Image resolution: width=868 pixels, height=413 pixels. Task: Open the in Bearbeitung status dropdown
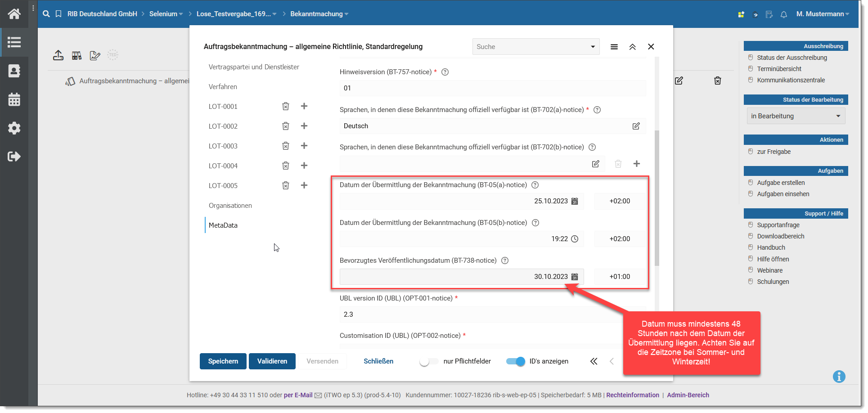pyautogui.click(x=796, y=116)
